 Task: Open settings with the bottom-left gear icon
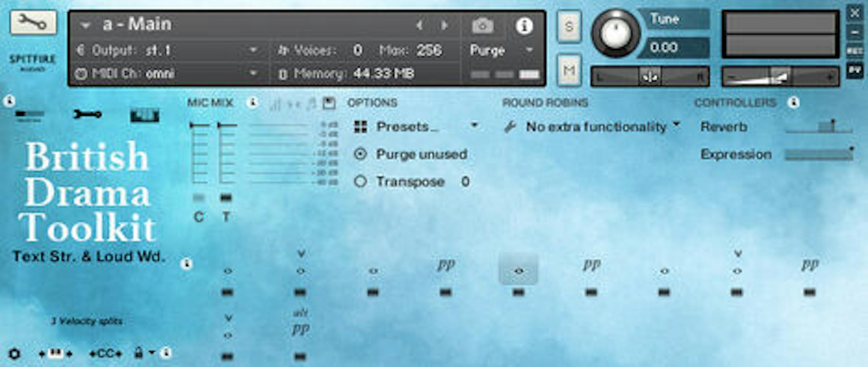tap(14, 353)
